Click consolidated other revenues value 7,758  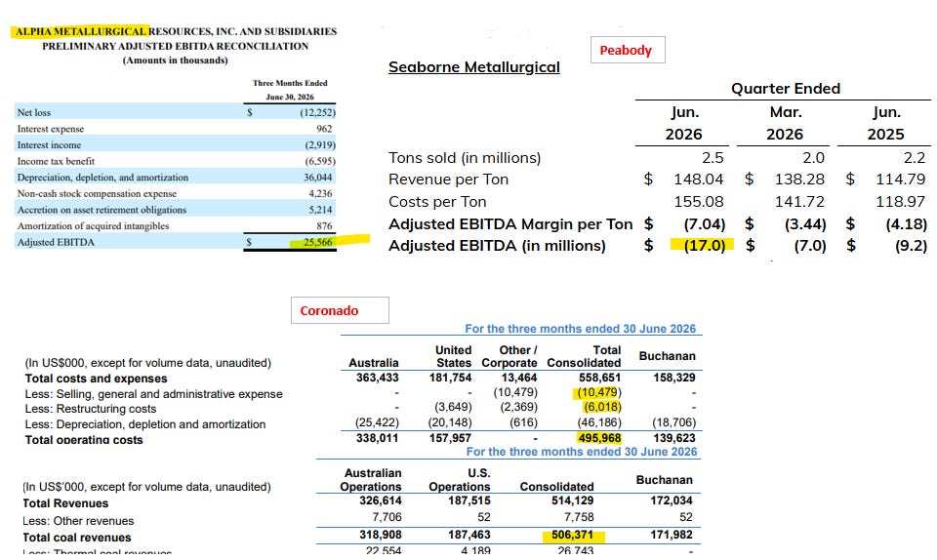pyautogui.click(x=579, y=517)
